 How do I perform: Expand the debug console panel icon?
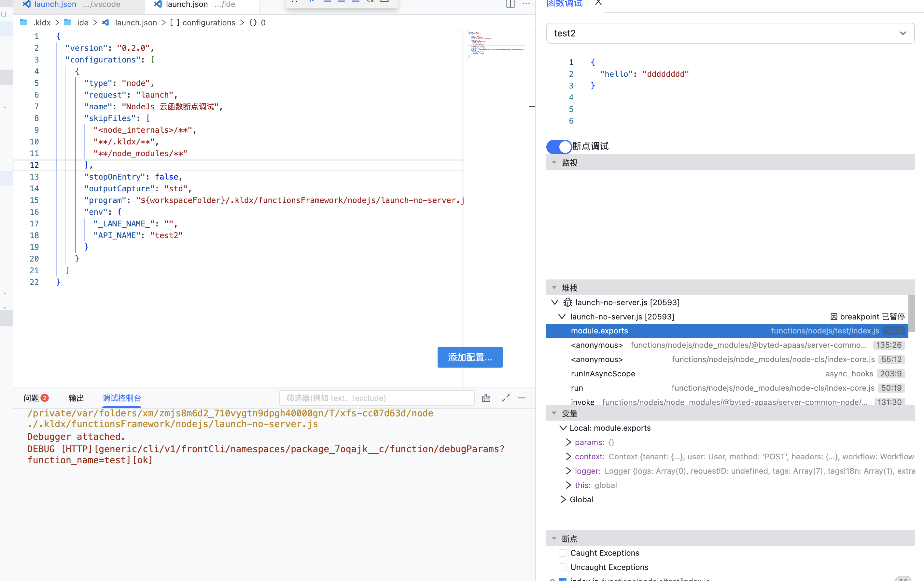pos(506,398)
